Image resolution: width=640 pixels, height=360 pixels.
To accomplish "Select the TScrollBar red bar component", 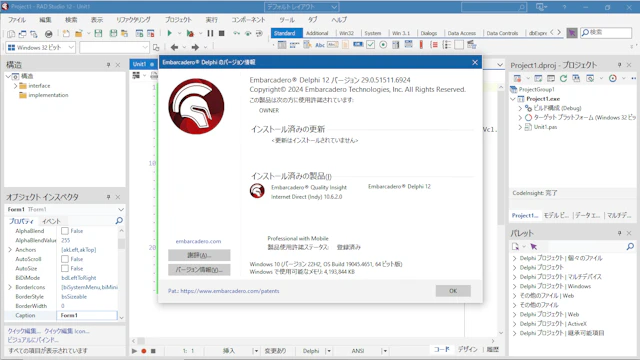I will [x=421, y=45].
